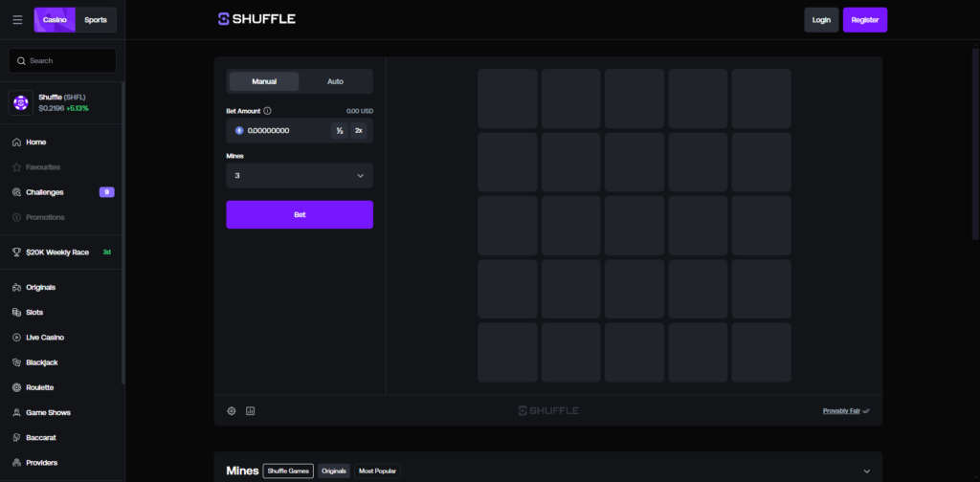Screen dimensions: 980x482
Task: Click the Originals icon in sidebar
Action: pyautogui.click(x=17, y=287)
